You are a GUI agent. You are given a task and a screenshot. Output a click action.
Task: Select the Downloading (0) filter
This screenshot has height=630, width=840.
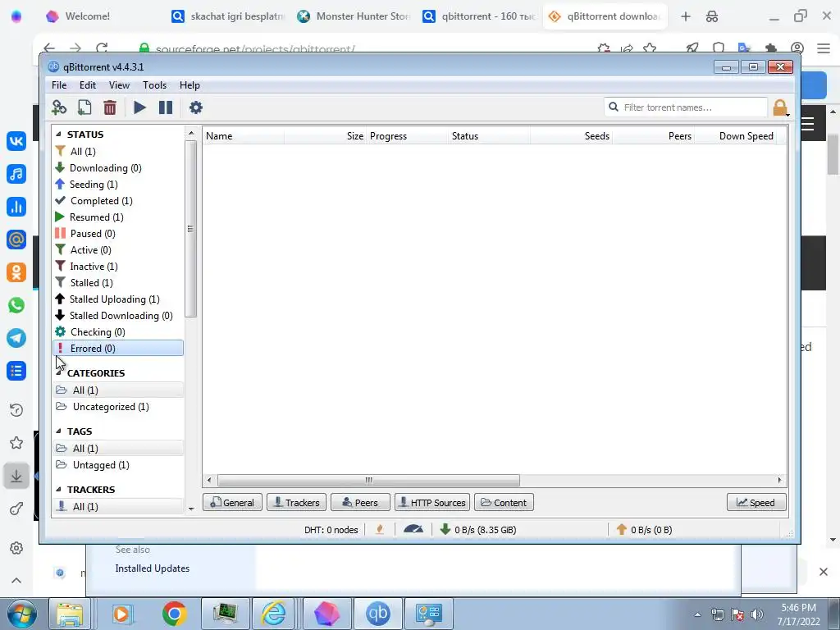pyautogui.click(x=118, y=168)
